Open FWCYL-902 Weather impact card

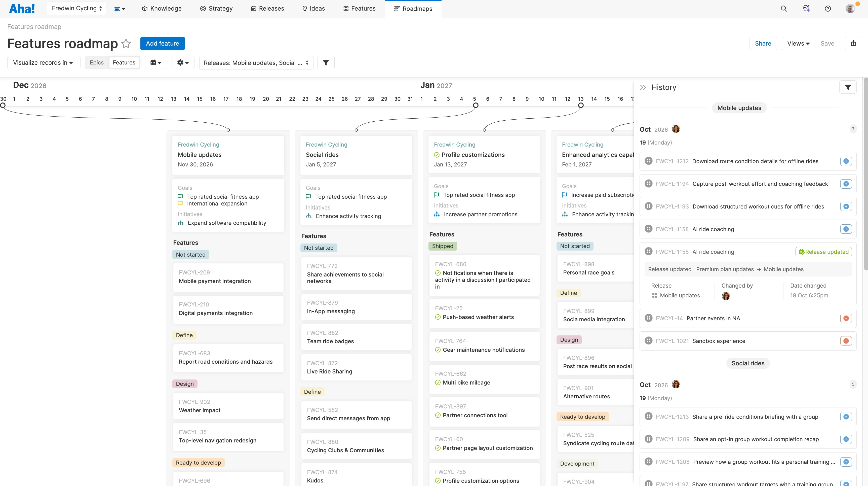point(228,406)
